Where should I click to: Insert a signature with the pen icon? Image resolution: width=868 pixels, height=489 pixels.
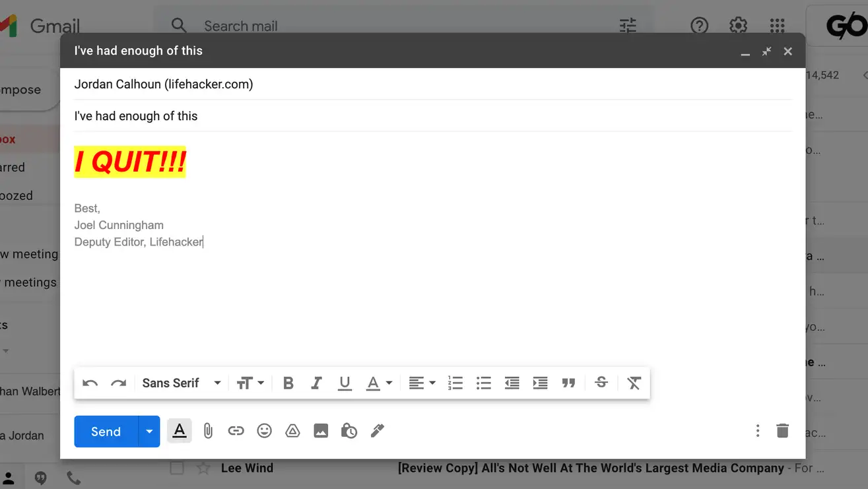[x=377, y=431]
